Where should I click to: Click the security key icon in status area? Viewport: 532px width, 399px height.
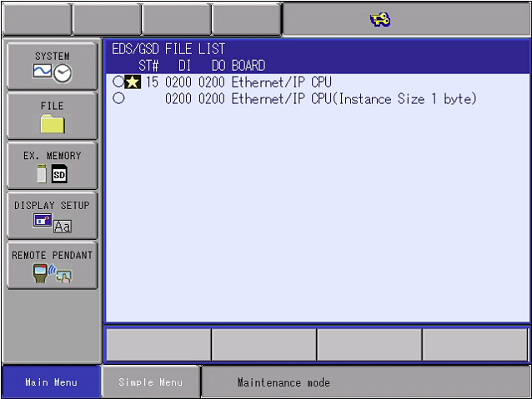tap(380, 20)
